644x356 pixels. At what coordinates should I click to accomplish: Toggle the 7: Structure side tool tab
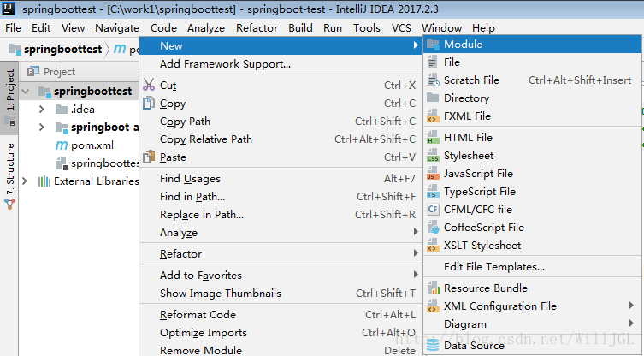click(x=10, y=176)
